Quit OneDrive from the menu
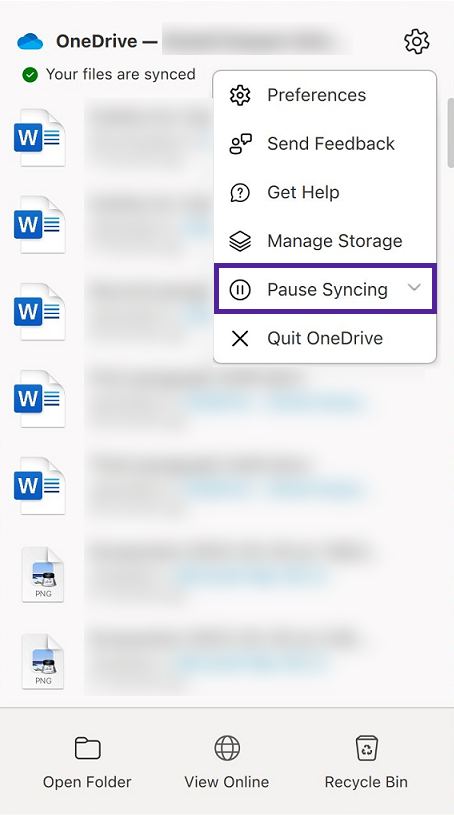Screen dimensions: 454x815 (325, 338)
